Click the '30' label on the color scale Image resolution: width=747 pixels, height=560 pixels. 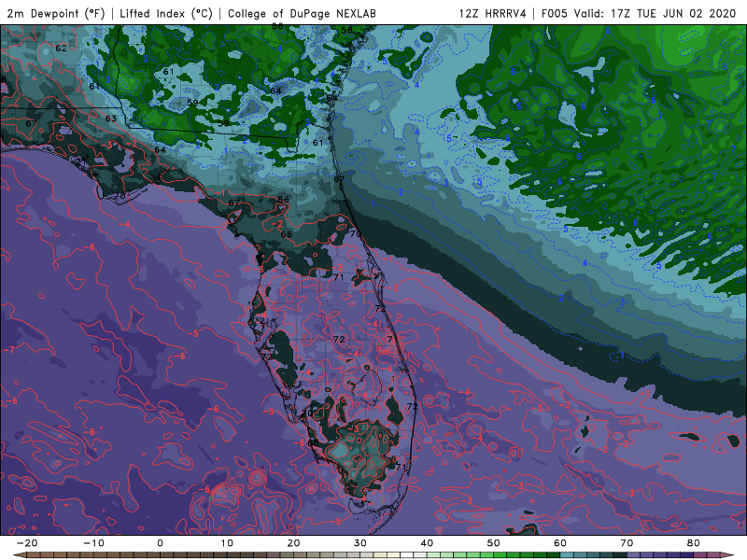(360, 543)
